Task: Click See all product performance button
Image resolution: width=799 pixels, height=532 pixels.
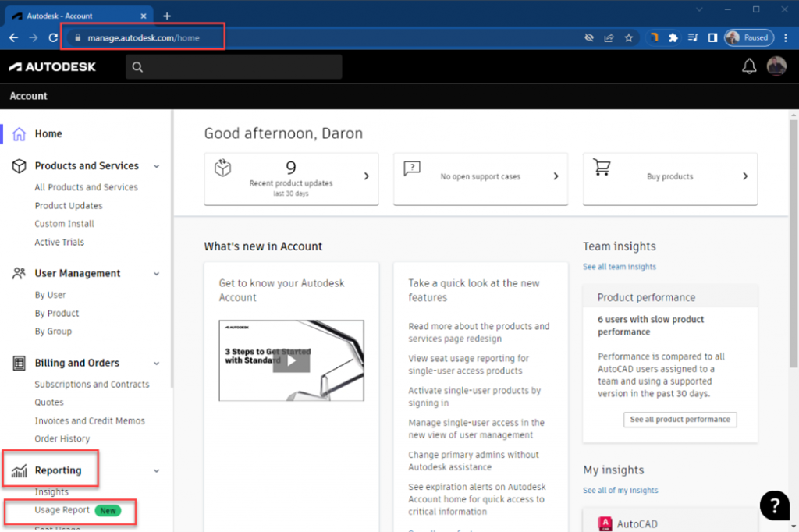Action: 680,420
